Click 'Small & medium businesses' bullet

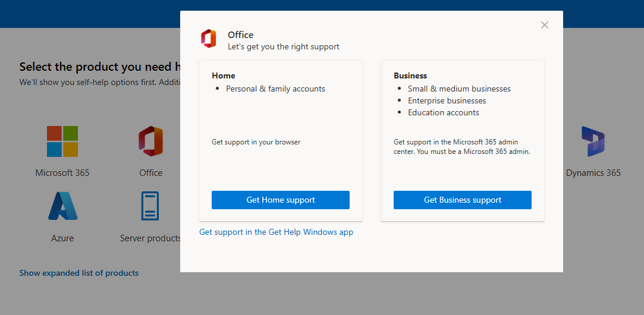pyautogui.click(x=459, y=89)
